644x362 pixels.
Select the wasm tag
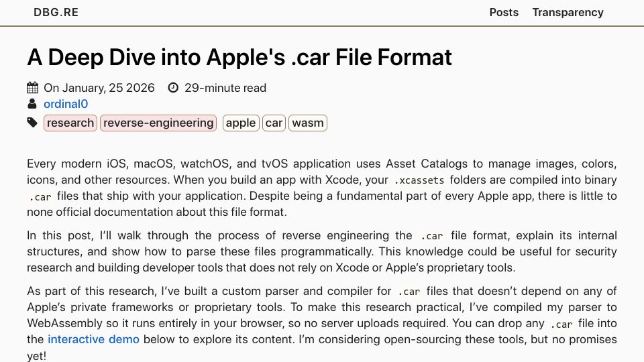pos(308,123)
